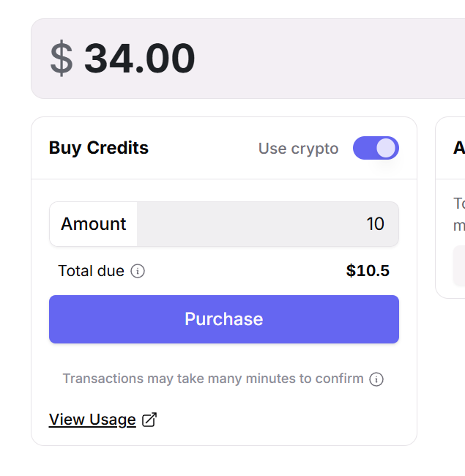
Task: Click the gray button in the right card
Action: (x=459, y=265)
